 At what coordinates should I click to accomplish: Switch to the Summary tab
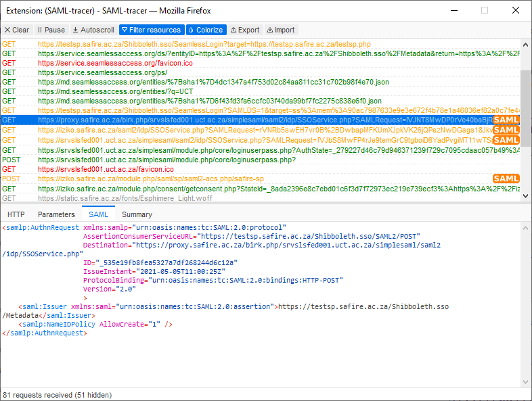(137, 214)
